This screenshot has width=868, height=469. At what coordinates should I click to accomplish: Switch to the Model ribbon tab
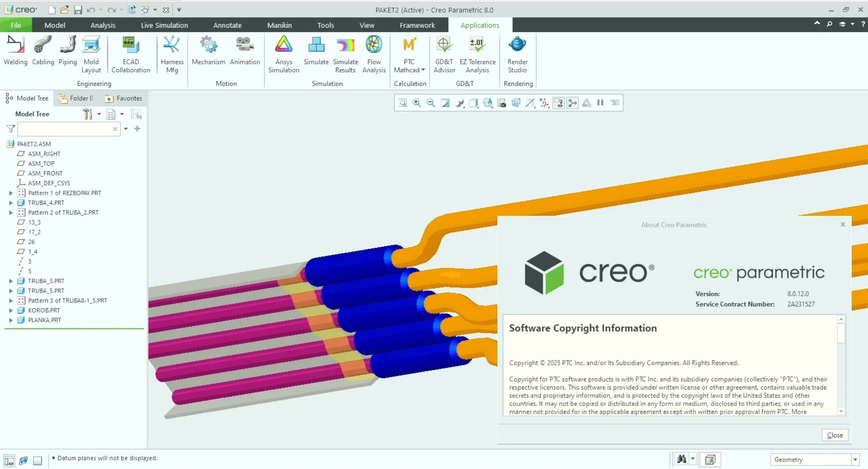point(55,25)
